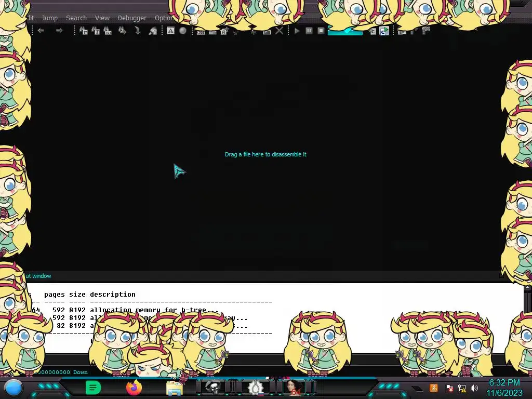Pause the debugger process
This screenshot has height=399, width=532.
click(x=309, y=31)
